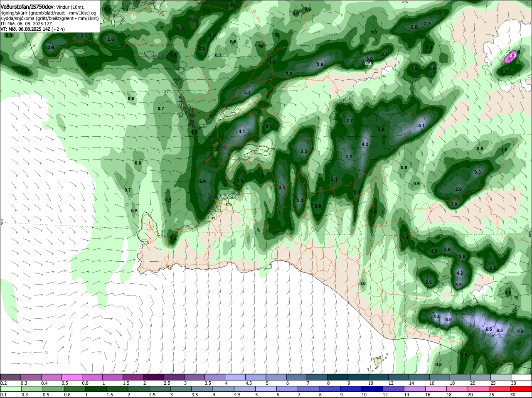Viewport: 532px width, 398px height.
Task: Click the Veðurstofan/IS750dev title text
Action: pyautogui.click(x=27, y=7)
